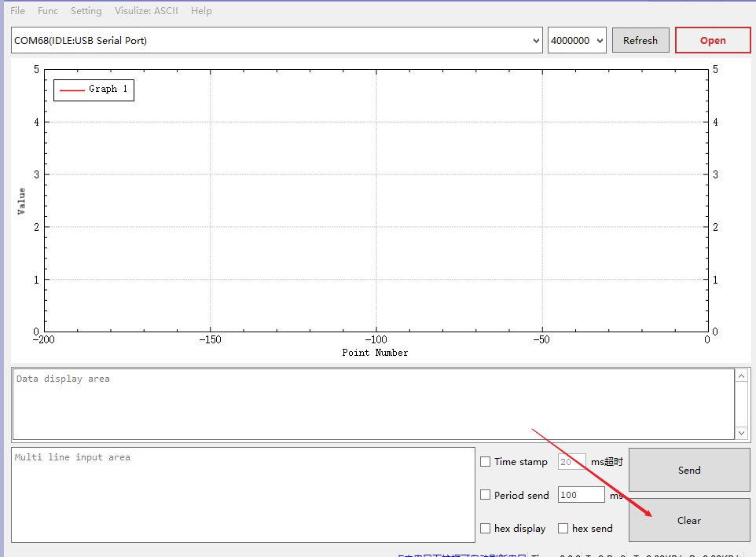
Task: Click inside the Multi line input area
Action: click(x=243, y=495)
